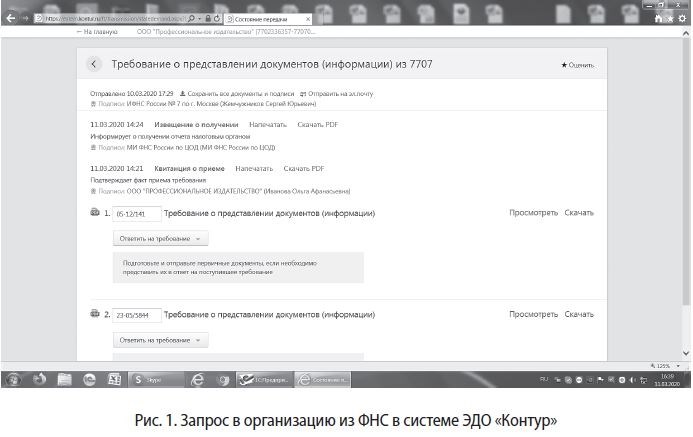Screen dimensions: 693x437
Task: Open the 'Ответить на требование' dropdown for document 2
Action: tap(160, 340)
